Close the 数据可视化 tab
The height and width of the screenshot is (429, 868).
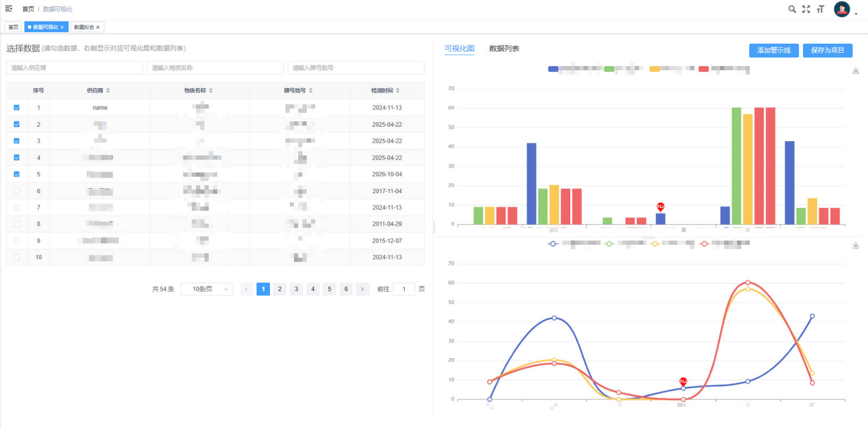point(62,27)
